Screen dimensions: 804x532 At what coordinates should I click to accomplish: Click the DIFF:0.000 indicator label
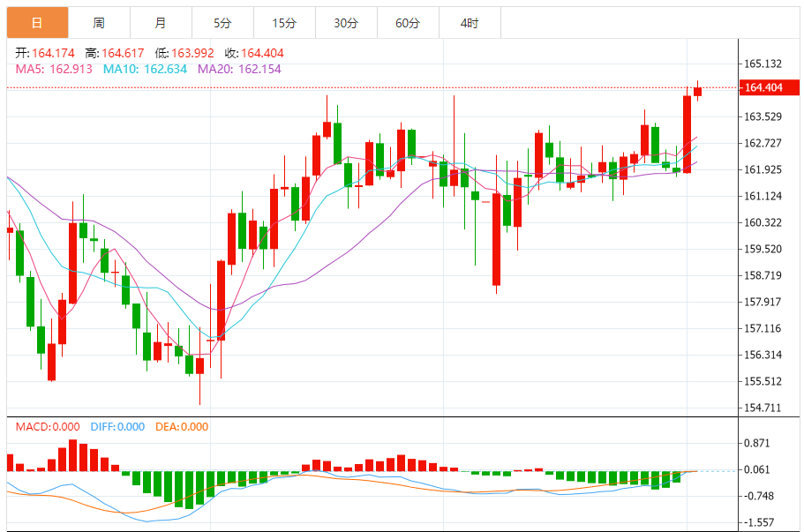(117, 426)
